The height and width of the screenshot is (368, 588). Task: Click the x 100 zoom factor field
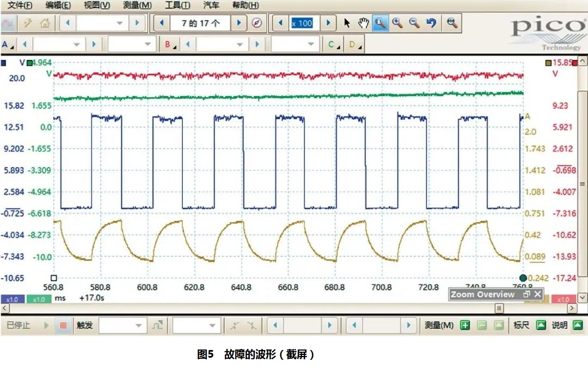click(x=304, y=23)
